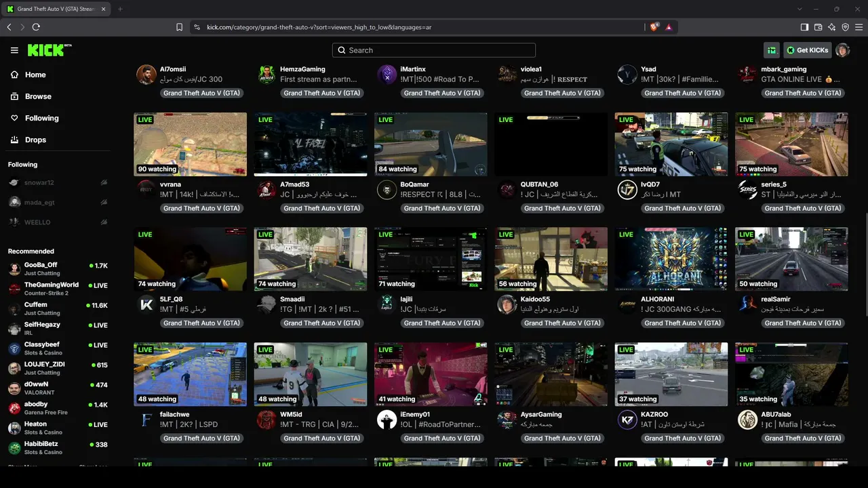The height and width of the screenshot is (488, 868).
Task: Open SeifHegazy recommended channel
Action: (58, 329)
